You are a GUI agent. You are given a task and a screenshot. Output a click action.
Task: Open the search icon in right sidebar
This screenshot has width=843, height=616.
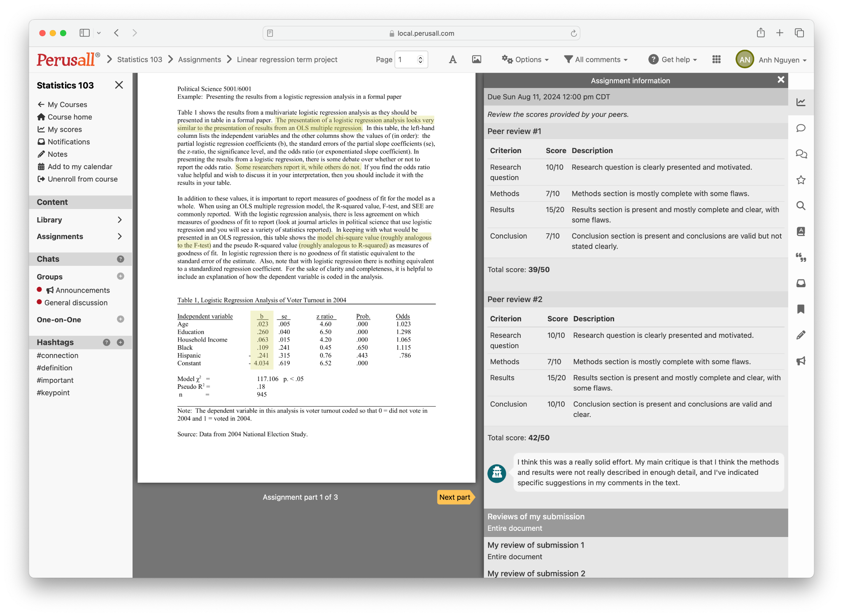801,206
